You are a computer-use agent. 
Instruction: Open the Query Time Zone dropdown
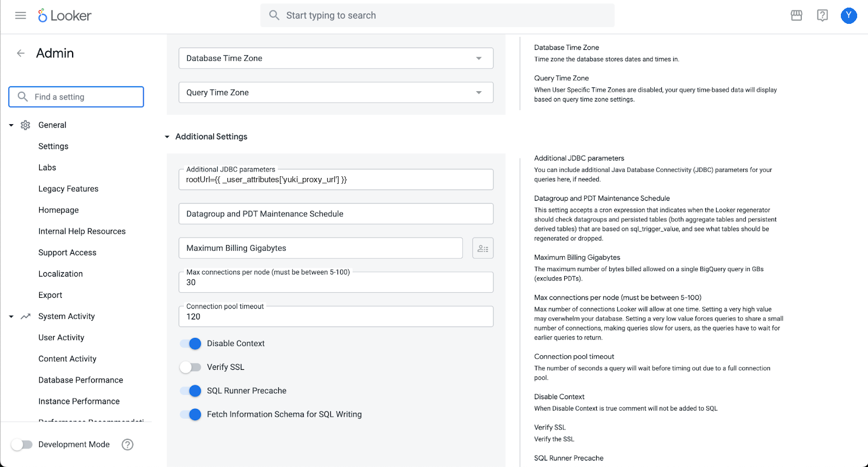pos(336,93)
